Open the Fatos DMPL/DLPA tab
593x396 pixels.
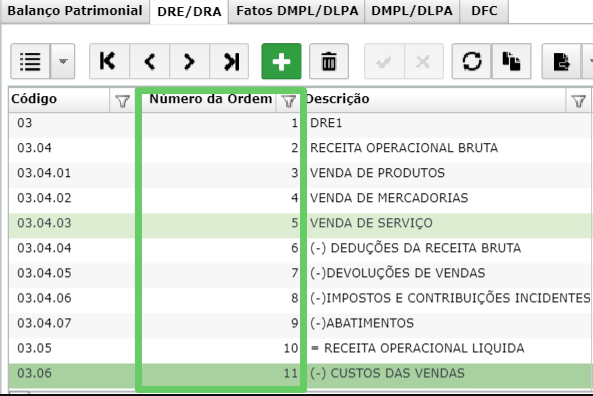tap(297, 11)
